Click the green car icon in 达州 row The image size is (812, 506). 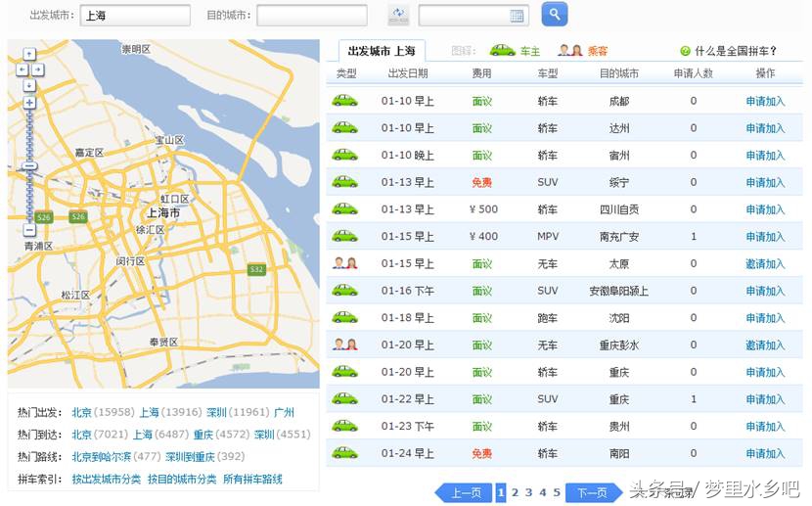[345, 127]
